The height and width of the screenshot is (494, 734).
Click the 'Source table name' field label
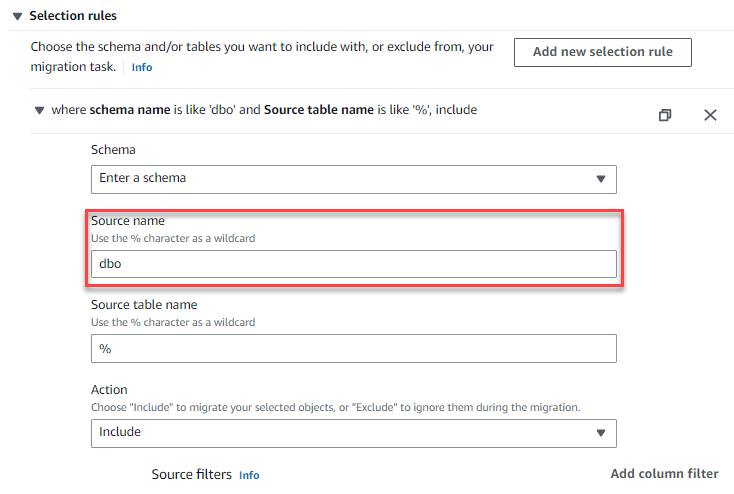click(144, 305)
